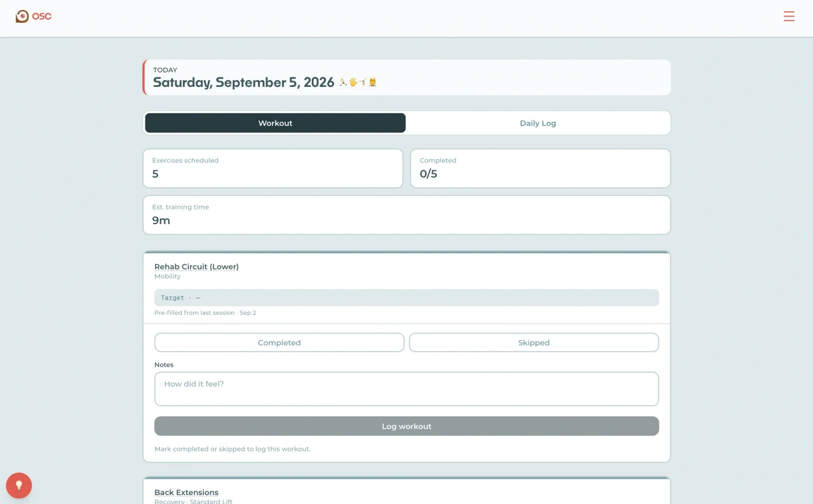Click the 'Mark completed or skipped' hint text
Viewport: 813px width, 504px height.
pos(232,449)
